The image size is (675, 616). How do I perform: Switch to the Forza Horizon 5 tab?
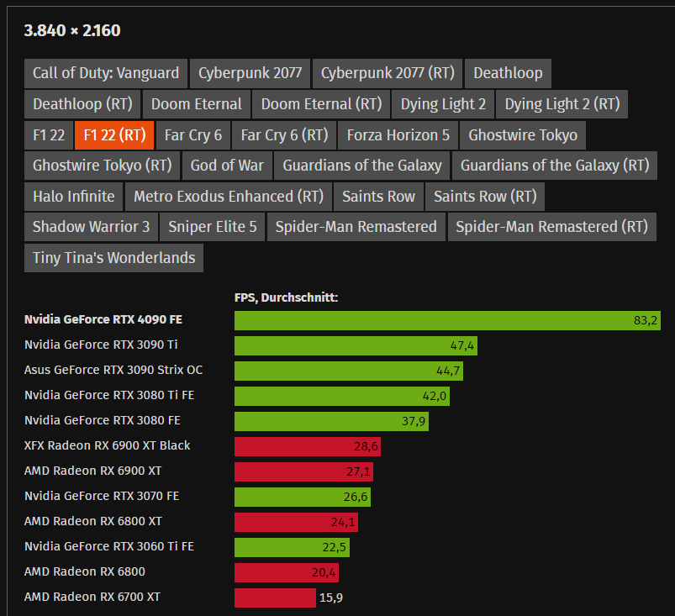[x=398, y=135]
